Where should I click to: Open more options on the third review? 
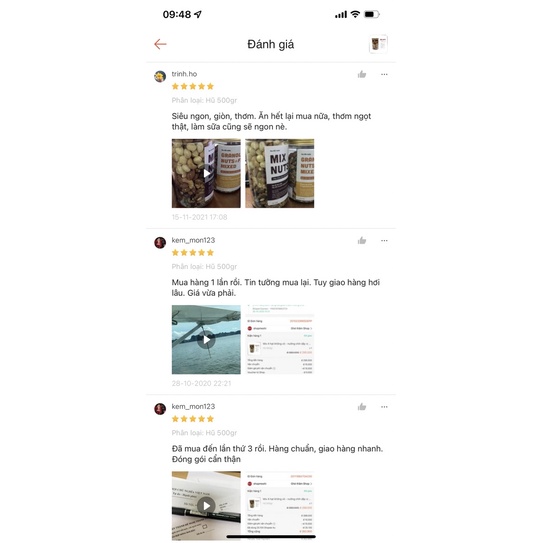click(384, 407)
